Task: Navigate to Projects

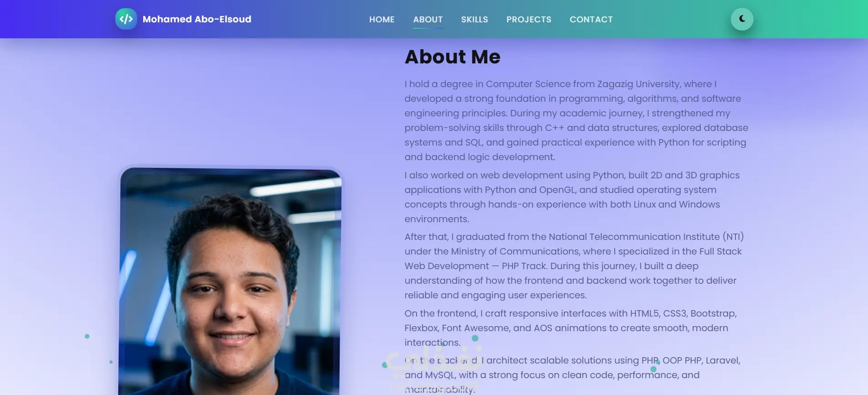Action: 528,20
